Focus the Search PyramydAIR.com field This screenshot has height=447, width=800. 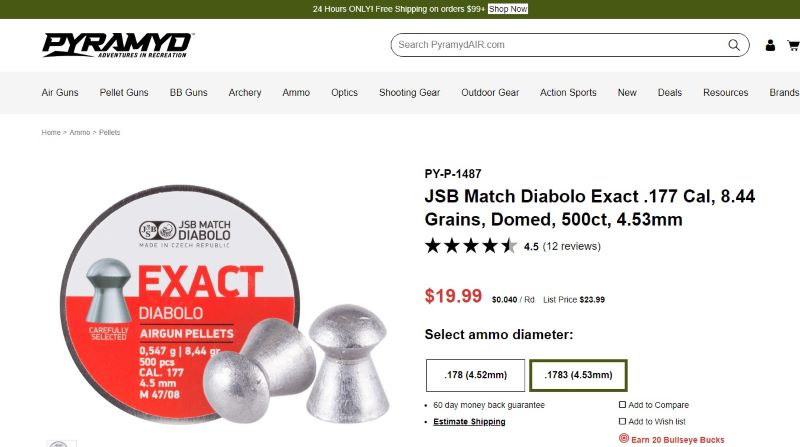(x=559, y=45)
